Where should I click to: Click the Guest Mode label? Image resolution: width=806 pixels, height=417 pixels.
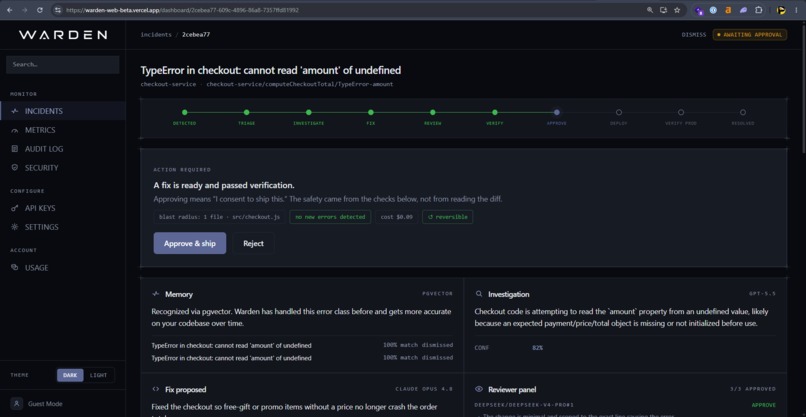pyautogui.click(x=45, y=404)
